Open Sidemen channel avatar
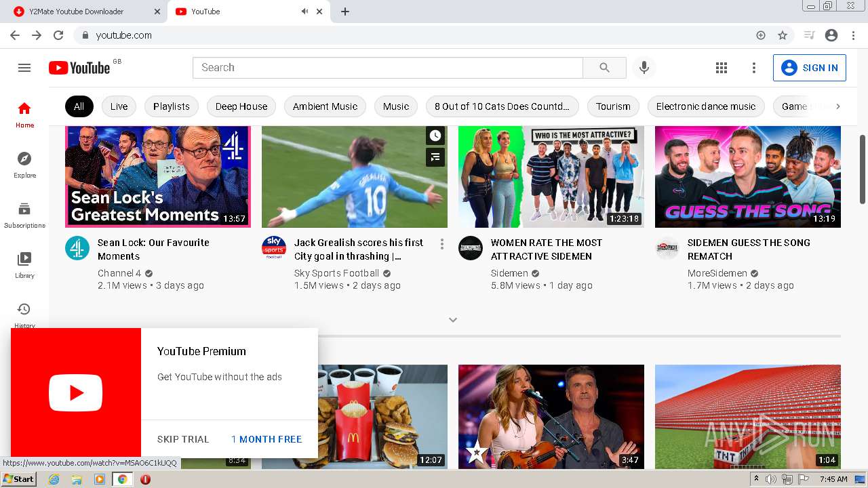868x488 pixels. point(471,248)
